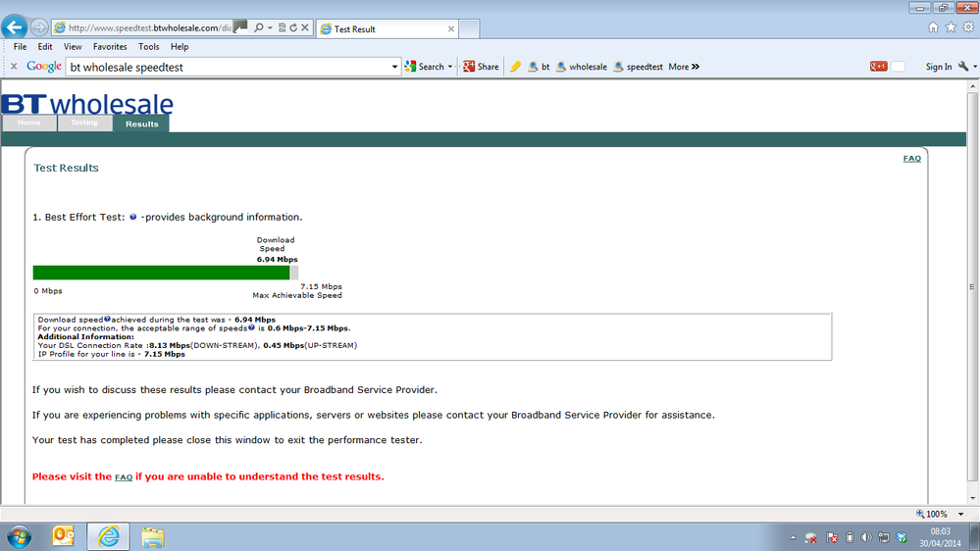Close the Google Toolbar with its X
Screen dimensions: 980x551
(14, 67)
